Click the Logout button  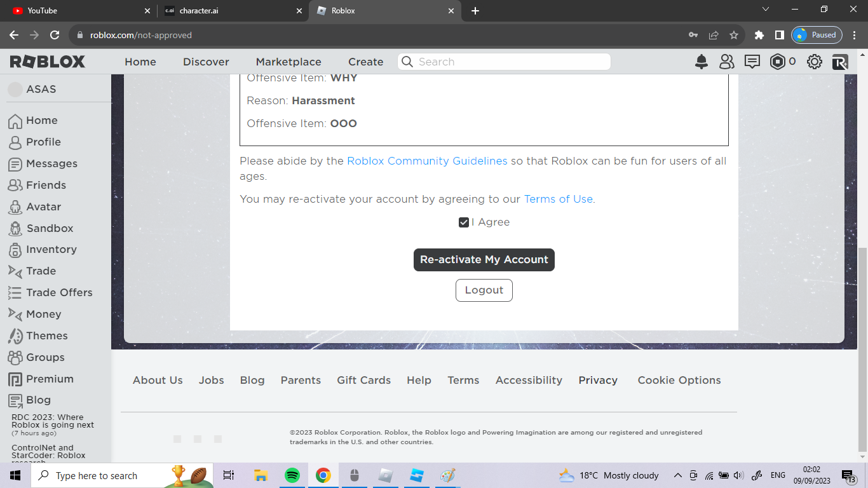point(484,290)
